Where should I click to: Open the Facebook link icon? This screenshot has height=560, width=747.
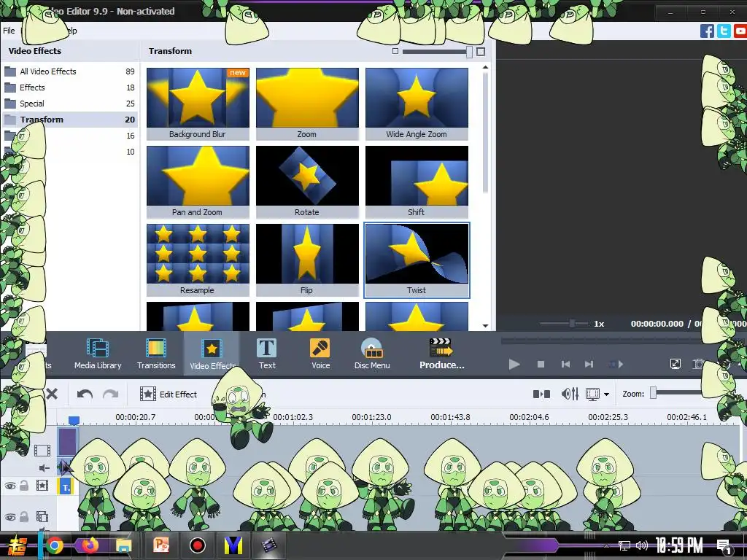point(707,31)
